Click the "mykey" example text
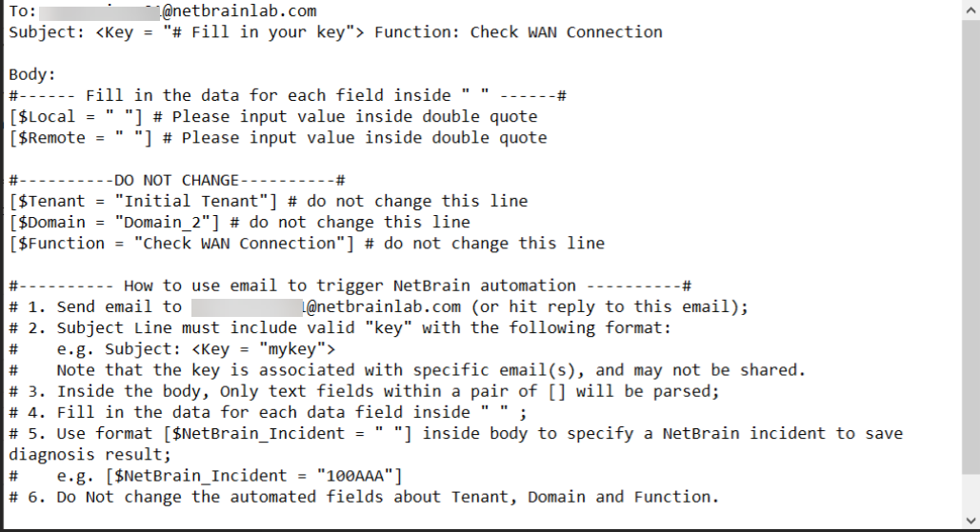980x532 pixels. click(x=296, y=348)
